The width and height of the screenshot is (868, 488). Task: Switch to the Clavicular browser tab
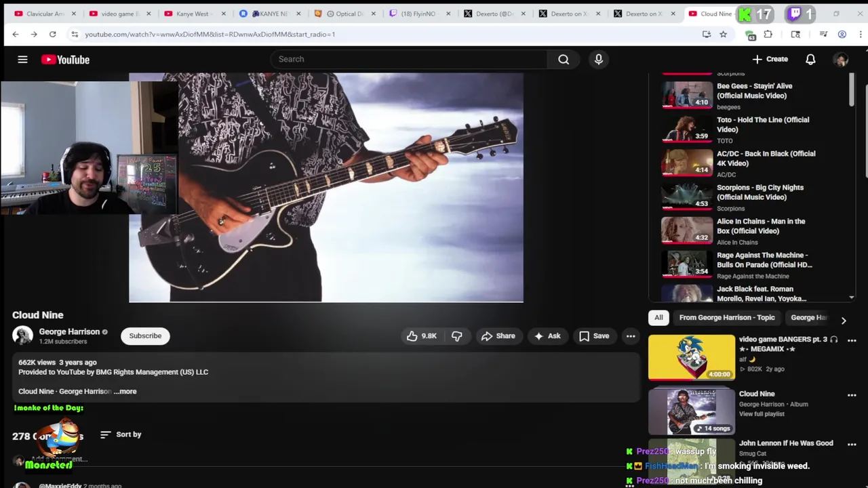click(46, 14)
